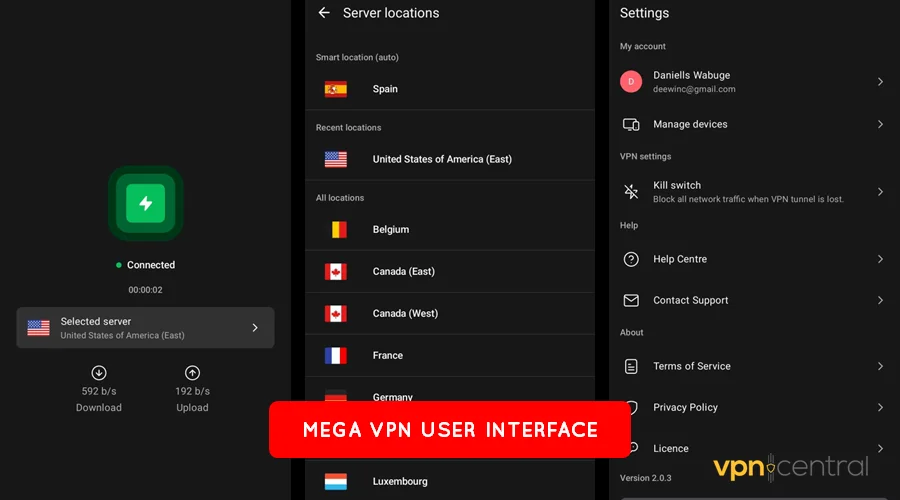Click the Connected status text

coord(151,265)
